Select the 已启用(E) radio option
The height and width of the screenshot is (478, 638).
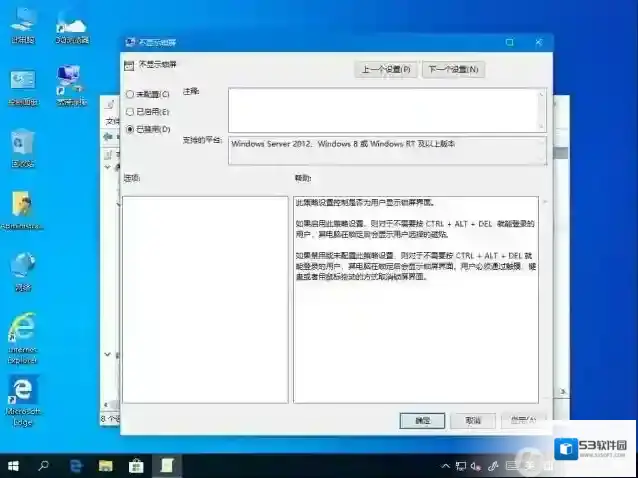(130, 112)
